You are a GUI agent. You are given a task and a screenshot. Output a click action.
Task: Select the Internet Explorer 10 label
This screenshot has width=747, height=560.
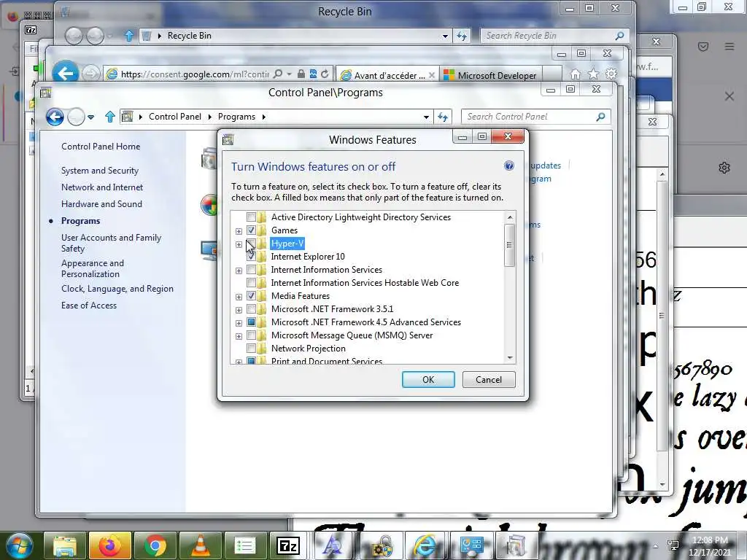[x=308, y=257]
